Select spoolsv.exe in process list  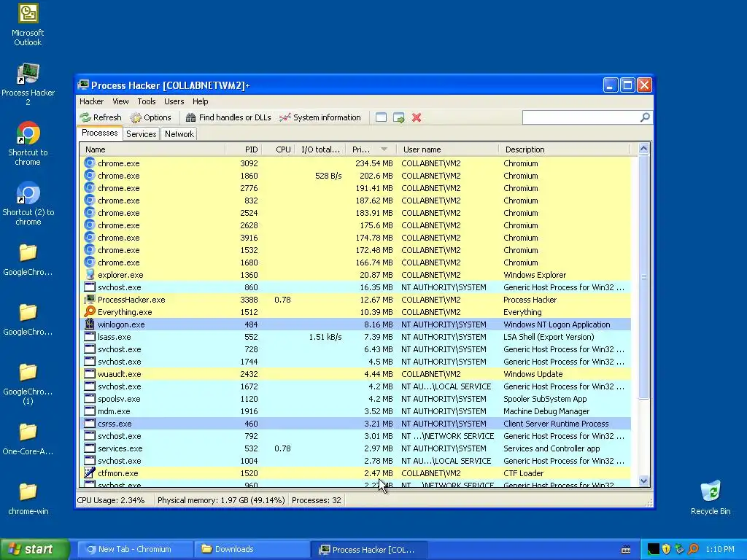pyautogui.click(x=355, y=399)
